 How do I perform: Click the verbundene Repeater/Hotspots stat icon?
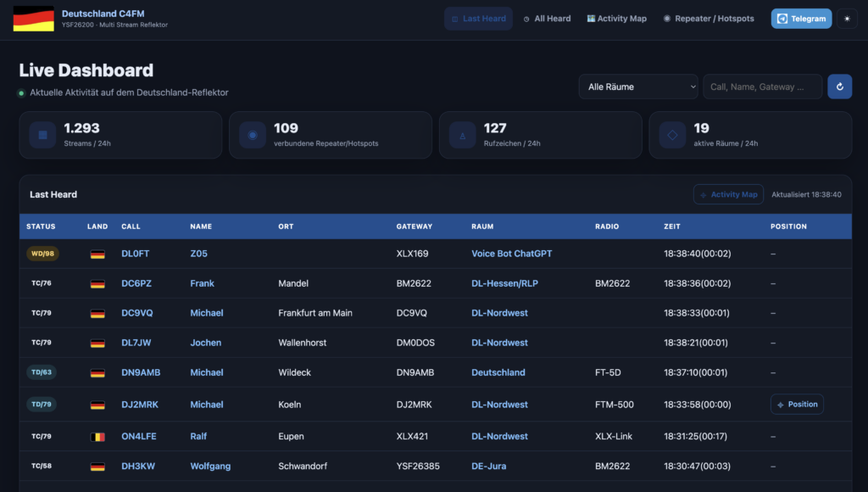pos(253,135)
